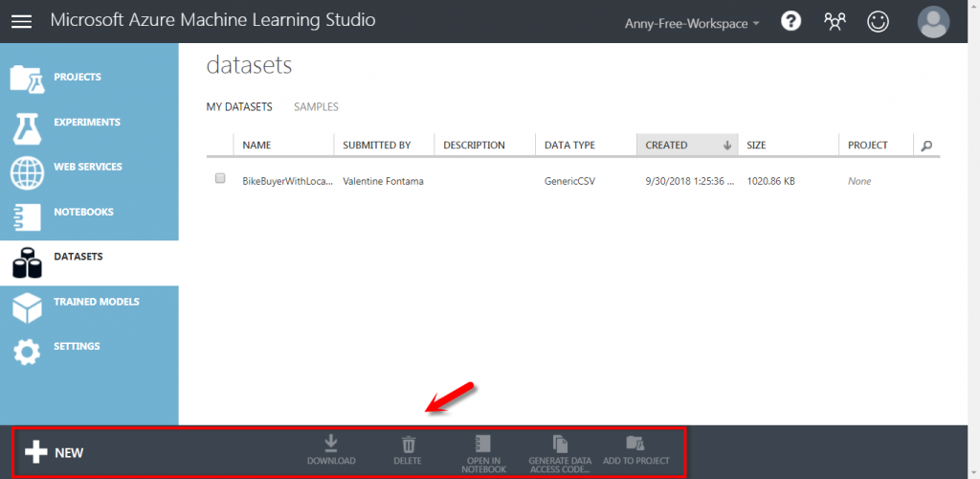The height and width of the screenshot is (479, 980).
Task: Click the OPEN IN NOTEBOOK icon
Action: (483, 444)
